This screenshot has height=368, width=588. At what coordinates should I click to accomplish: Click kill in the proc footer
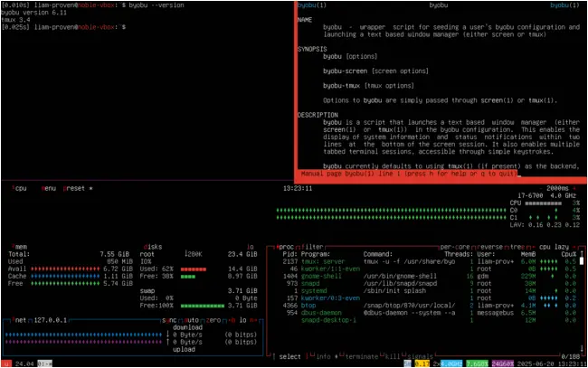point(393,357)
